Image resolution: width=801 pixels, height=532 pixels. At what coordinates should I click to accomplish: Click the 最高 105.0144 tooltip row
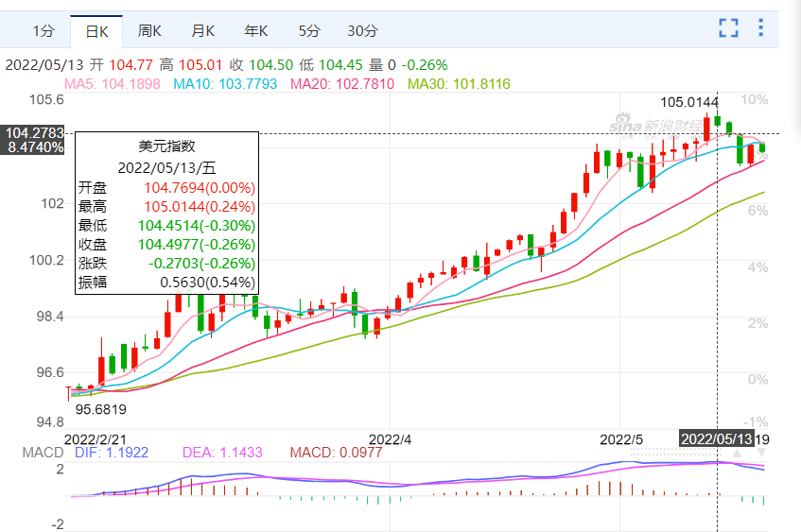[x=166, y=207]
